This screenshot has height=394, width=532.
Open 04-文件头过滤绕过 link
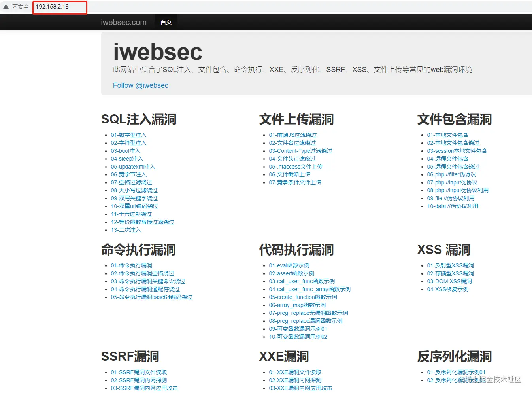tap(292, 159)
